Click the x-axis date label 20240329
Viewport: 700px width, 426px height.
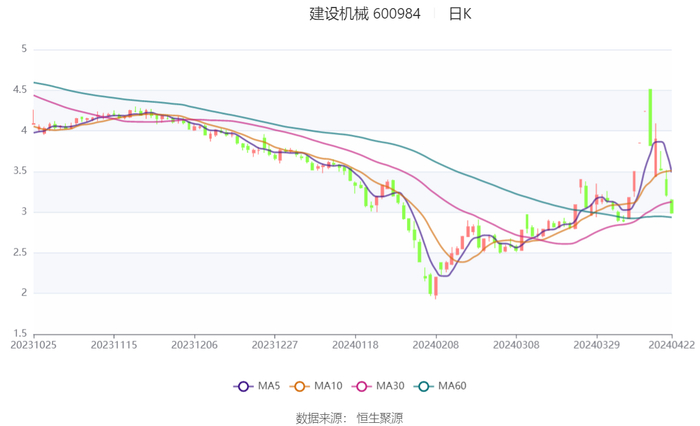(x=596, y=345)
